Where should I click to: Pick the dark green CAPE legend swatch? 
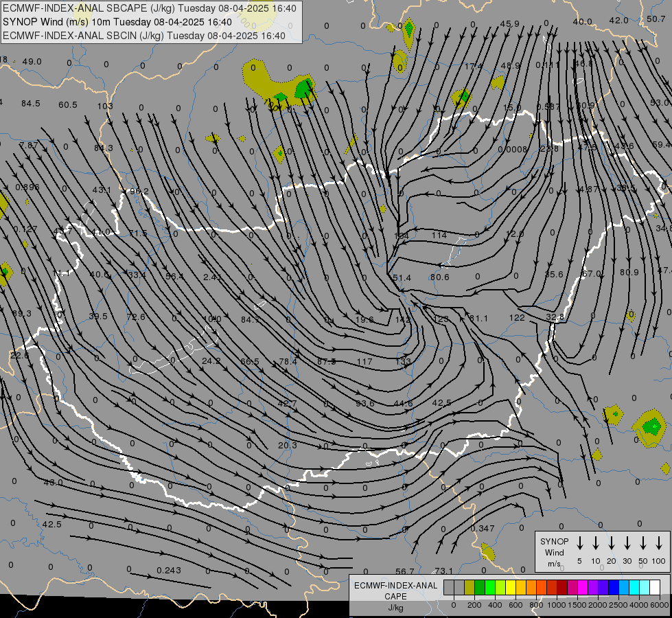pos(480,587)
